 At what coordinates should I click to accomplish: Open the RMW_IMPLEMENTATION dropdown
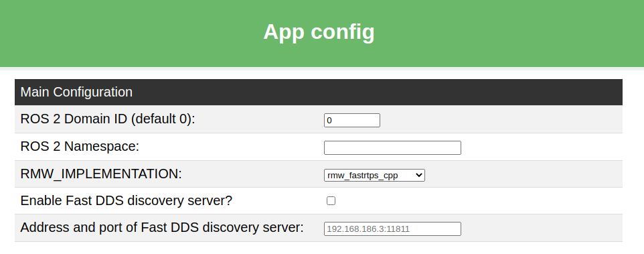pos(374,176)
